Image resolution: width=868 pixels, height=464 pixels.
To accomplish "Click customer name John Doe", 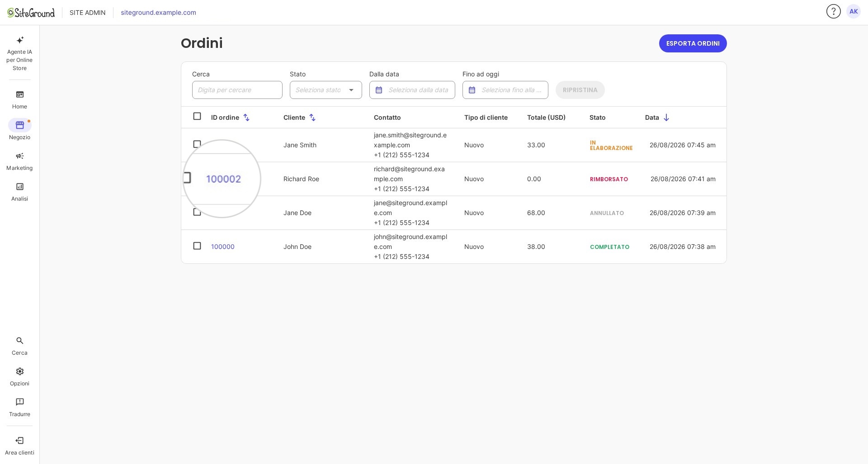I will coord(297,247).
